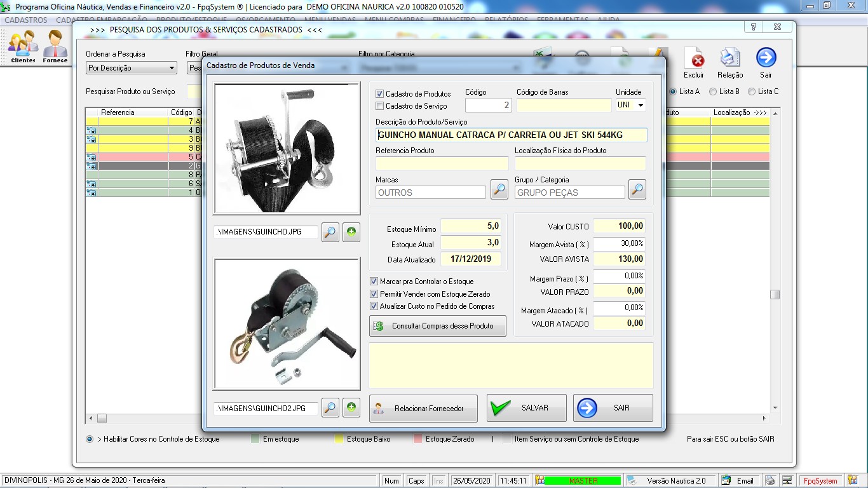868x488 pixels.
Task: Check the Cadastro de Serviço checkbox
Action: 380,106
